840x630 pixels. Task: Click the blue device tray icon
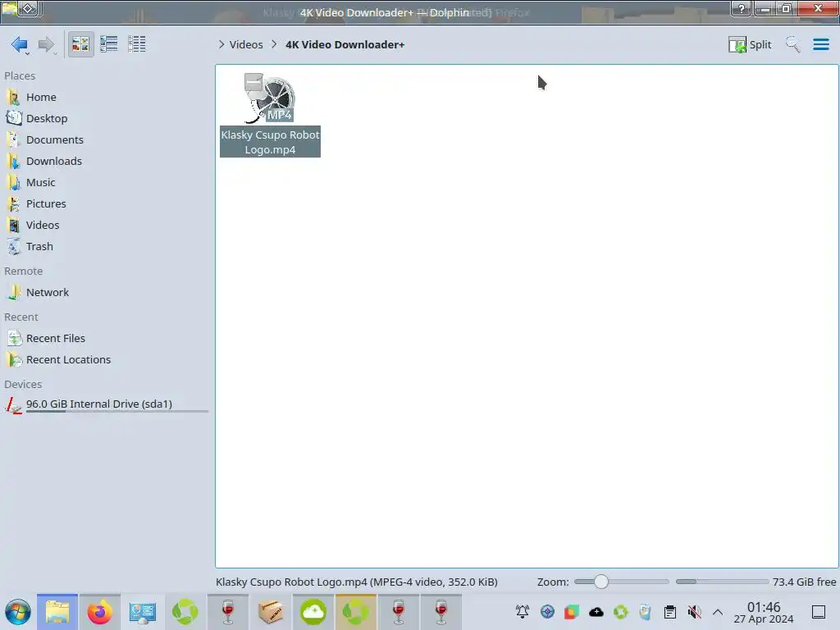645,612
